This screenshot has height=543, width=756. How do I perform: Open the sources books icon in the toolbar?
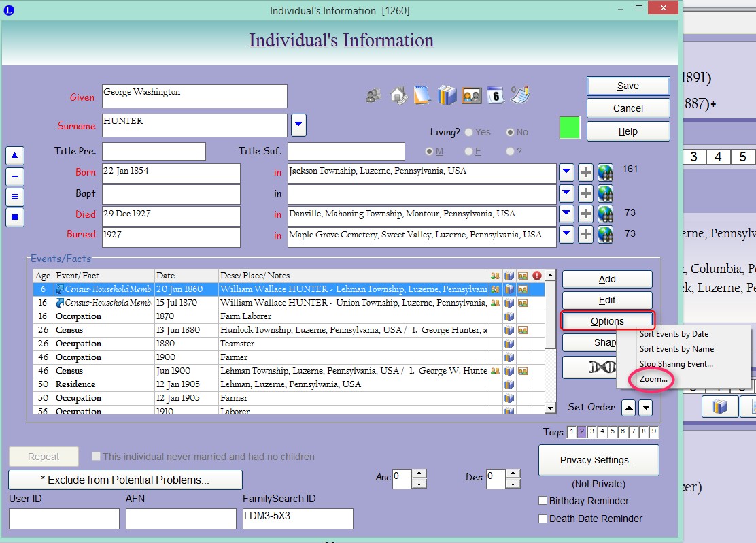pyautogui.click(x=447, y=95)
